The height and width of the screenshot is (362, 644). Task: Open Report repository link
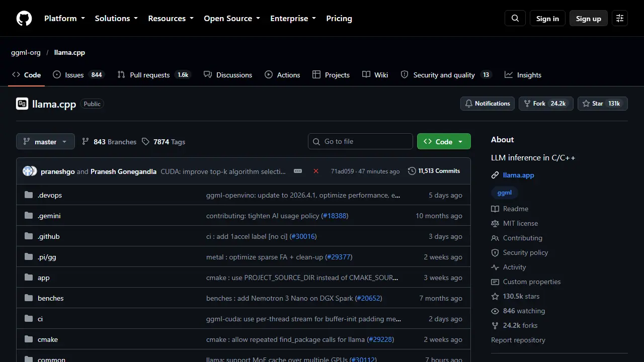click(518, 340)
